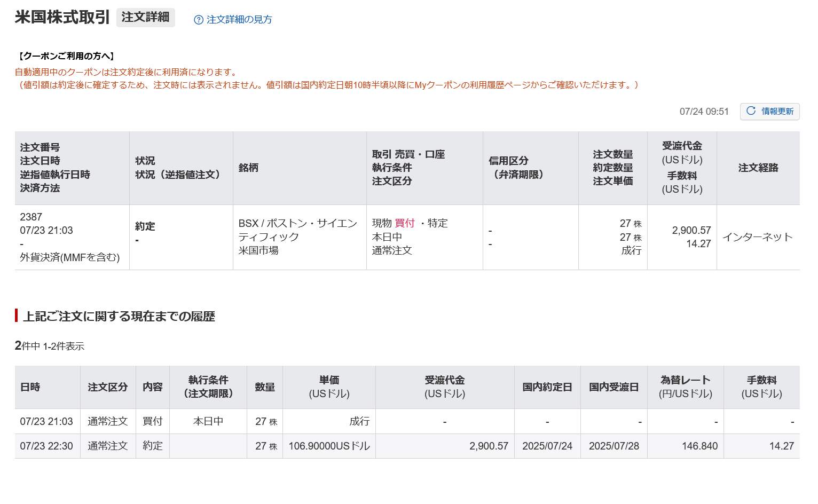Click order number 2387

(31, 217)
